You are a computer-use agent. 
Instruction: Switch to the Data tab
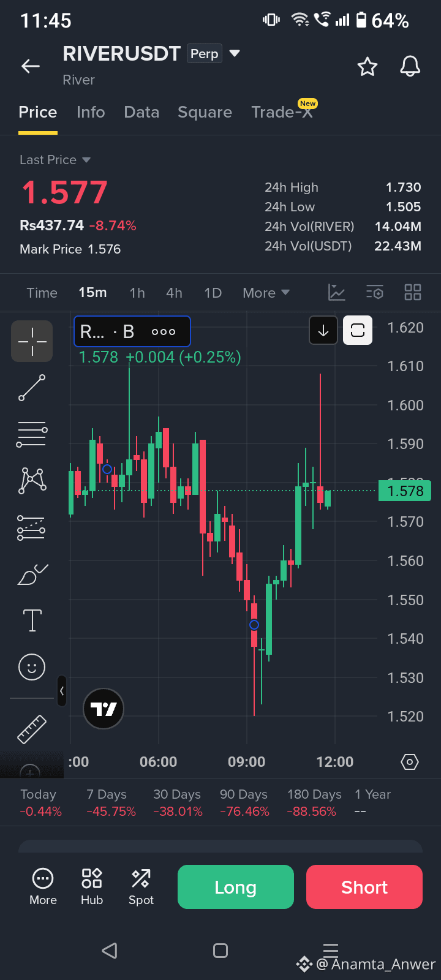[141, 112]
